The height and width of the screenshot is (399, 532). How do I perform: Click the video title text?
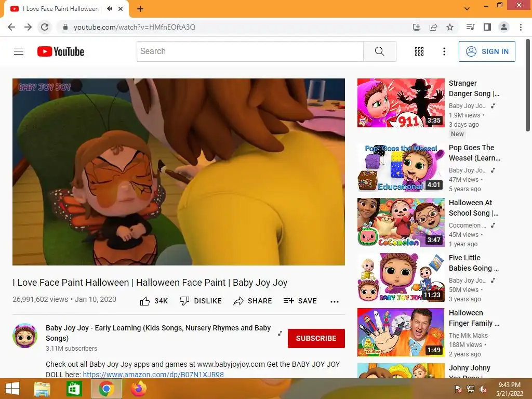pos(150,283)
